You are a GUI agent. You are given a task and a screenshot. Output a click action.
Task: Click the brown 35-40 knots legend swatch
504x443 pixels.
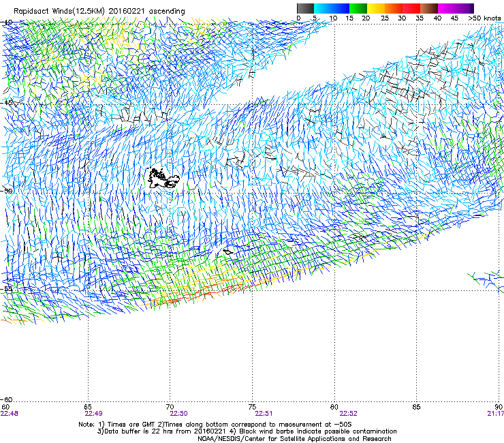429,8
